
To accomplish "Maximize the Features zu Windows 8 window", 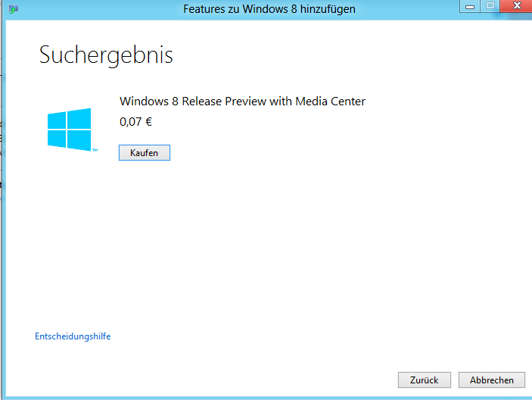I will point(490,6).
